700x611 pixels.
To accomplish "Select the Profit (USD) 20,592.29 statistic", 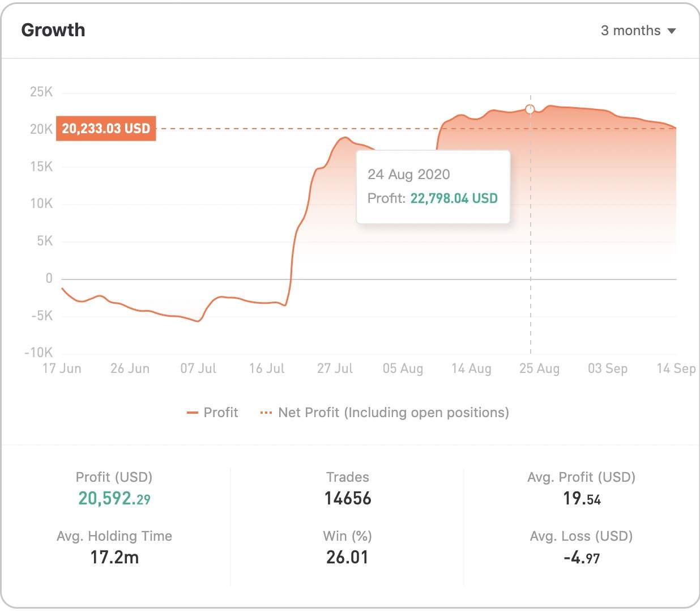I will click(x=114, y=489).
